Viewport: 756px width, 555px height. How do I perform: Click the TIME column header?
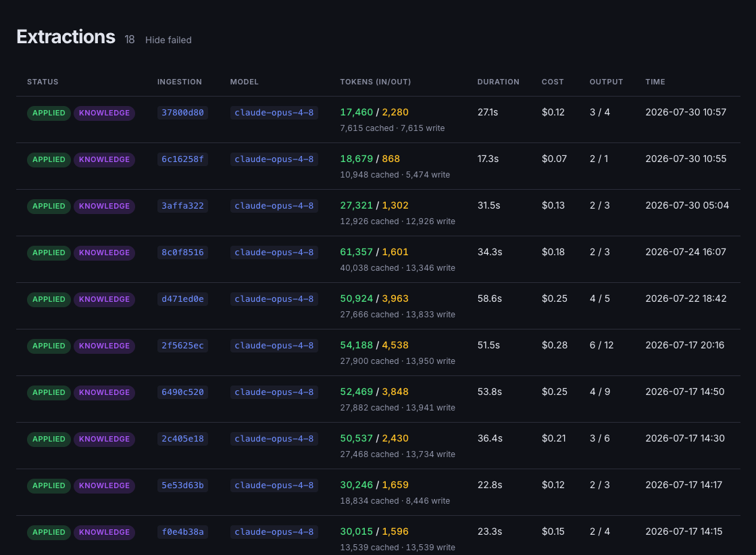tap(655, 82)
